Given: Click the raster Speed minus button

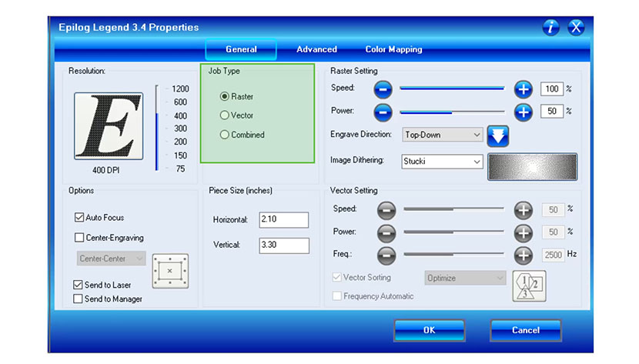Looking at the screenshot, I should [383, 89].
